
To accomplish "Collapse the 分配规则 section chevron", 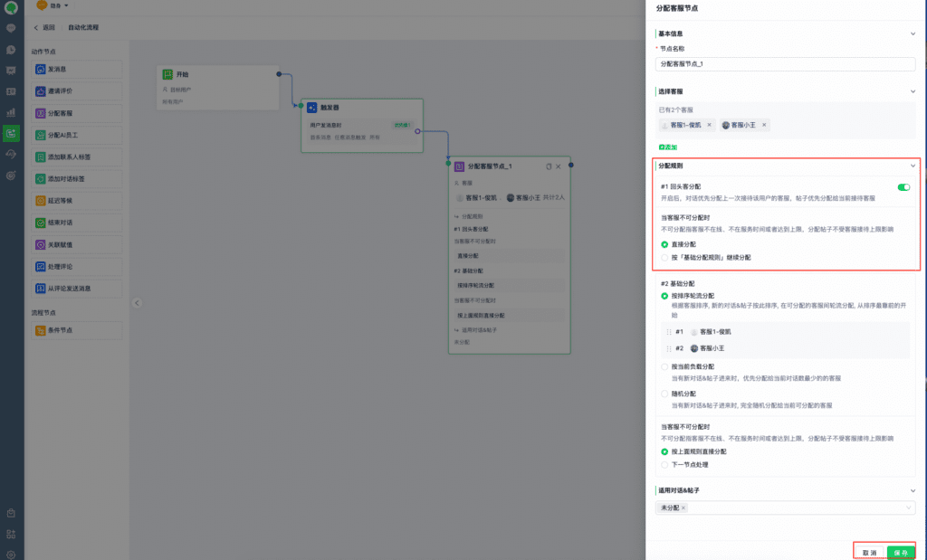I will [913, 166].
